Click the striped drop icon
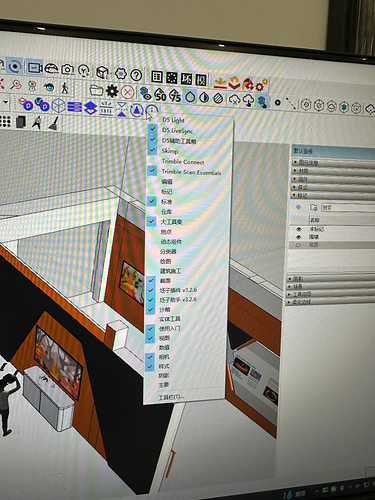 click(218, 98)
